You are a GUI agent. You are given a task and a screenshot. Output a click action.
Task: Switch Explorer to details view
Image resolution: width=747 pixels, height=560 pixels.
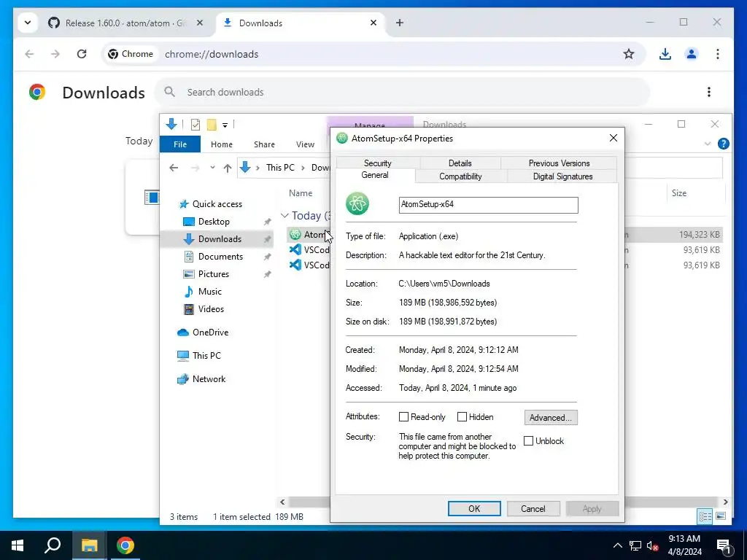[705, 516]
